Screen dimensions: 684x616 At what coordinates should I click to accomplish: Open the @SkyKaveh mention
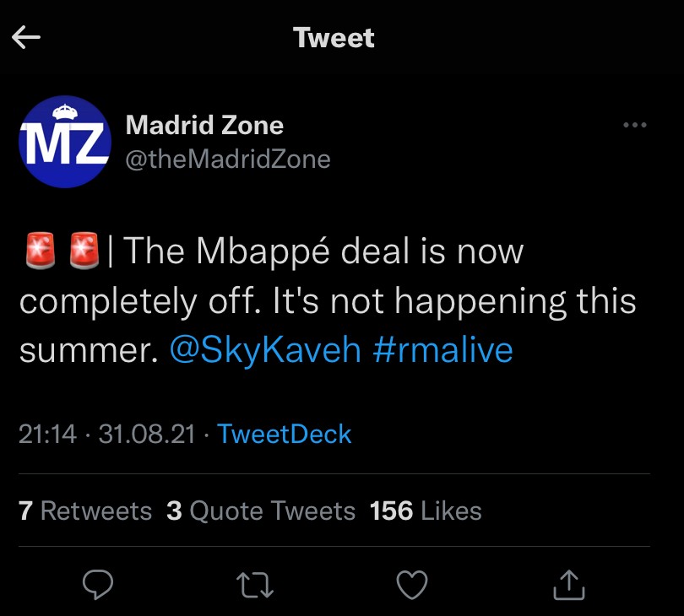coord(266,350)
